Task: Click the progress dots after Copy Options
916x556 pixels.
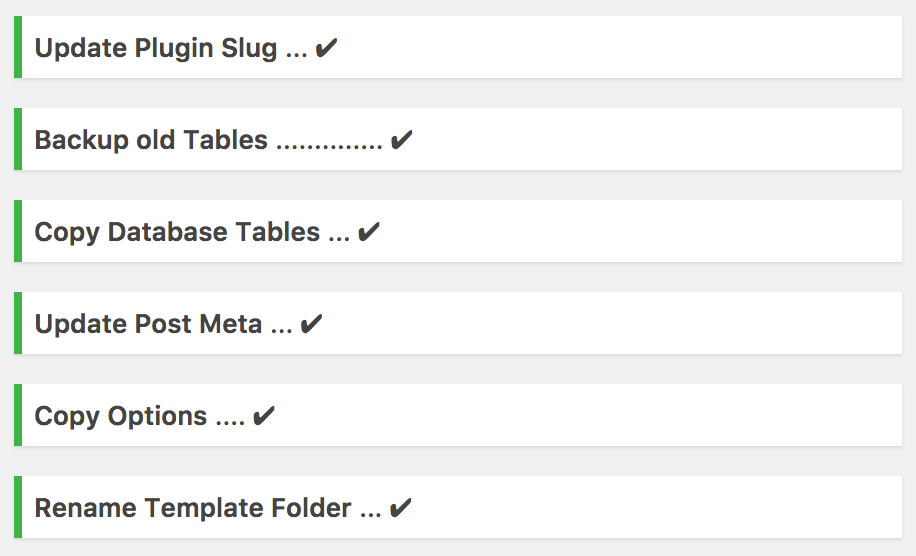Action: (230, 422)
